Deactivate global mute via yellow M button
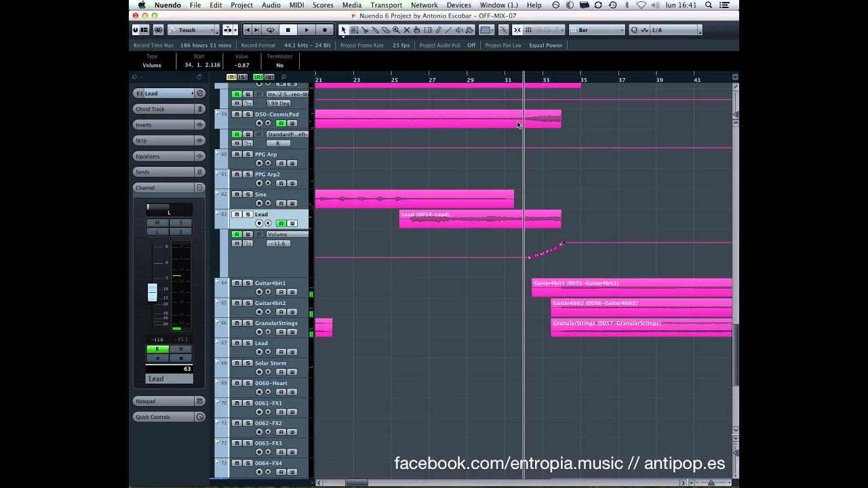Viewport: 868px width, 488px height. point(231,77)
